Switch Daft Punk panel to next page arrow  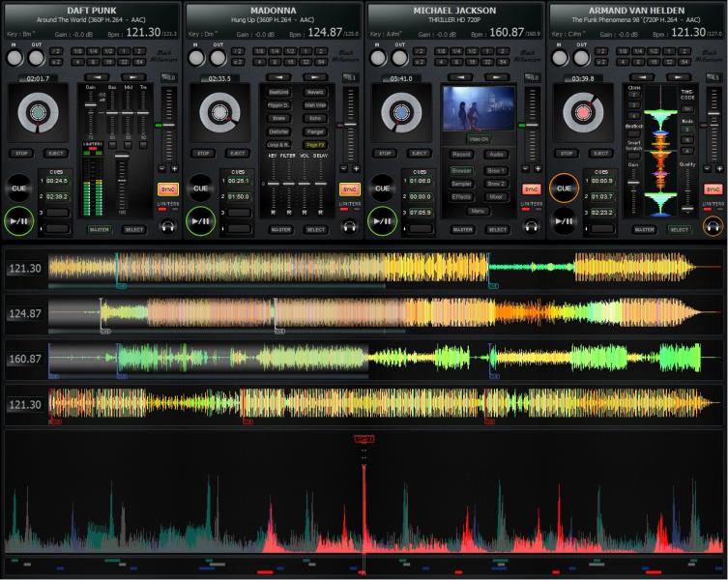tap(132, 77)
